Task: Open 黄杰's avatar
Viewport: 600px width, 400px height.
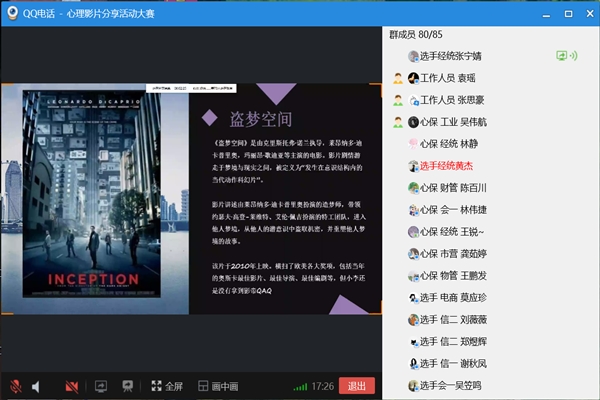Action: tap(413, 166)
